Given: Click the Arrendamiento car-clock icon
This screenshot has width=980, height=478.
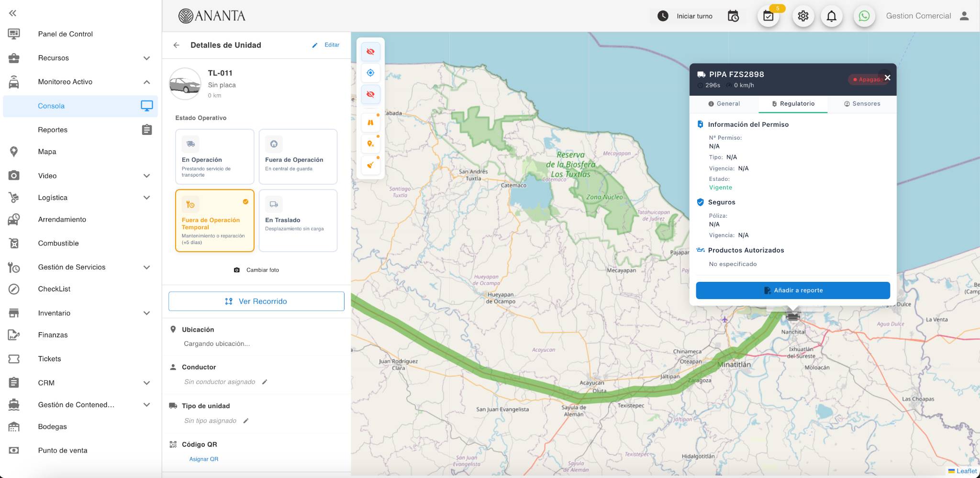Looking at the screenshot, I should click(14, 219).
